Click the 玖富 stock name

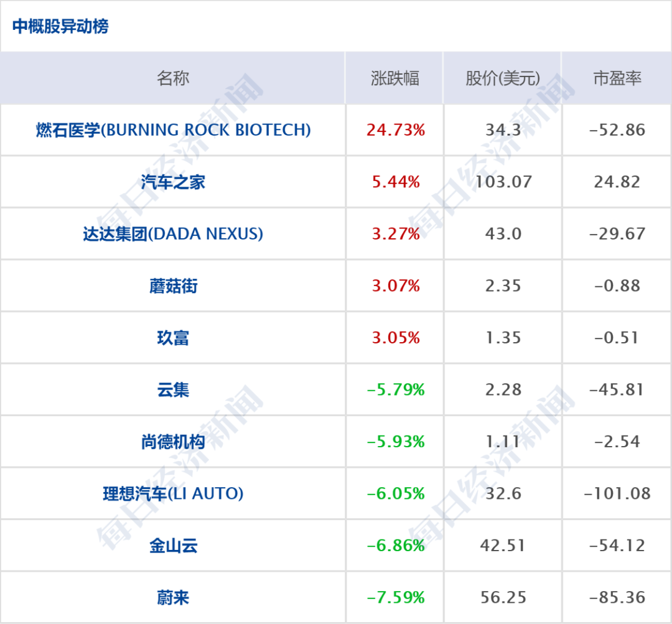[173, 338]
